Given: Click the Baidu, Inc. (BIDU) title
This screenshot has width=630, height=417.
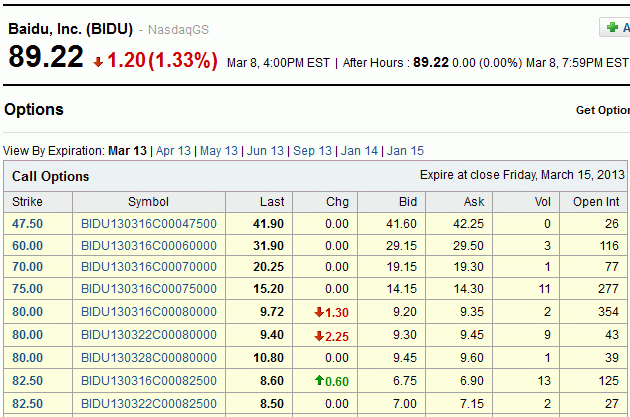Looking at the screenshot, I should coord(70,29).
